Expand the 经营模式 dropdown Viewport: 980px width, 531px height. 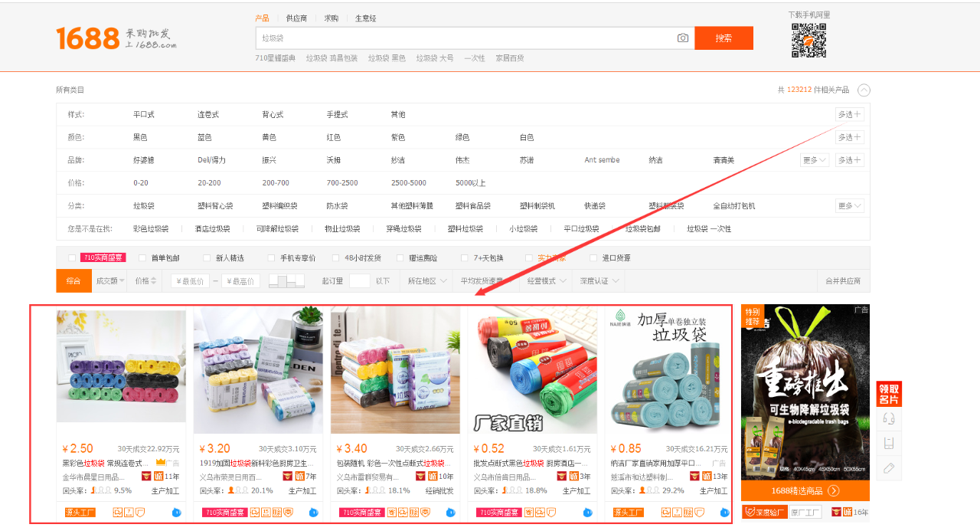coord(547,281)
